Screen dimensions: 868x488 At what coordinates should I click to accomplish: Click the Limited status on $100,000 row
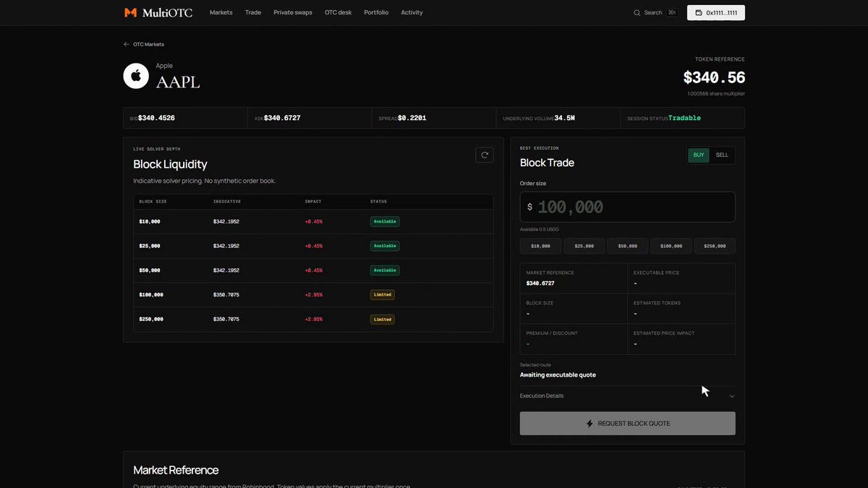click(x=383, y=294)
